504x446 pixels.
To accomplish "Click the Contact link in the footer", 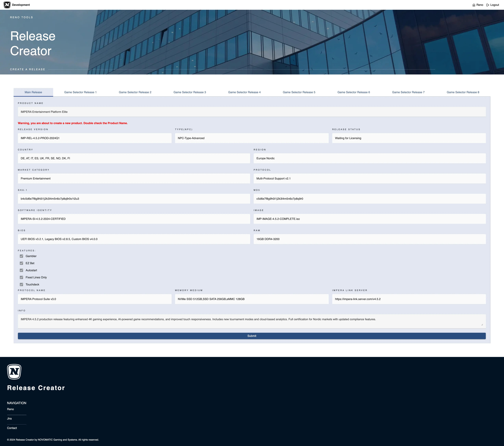I will pos(12,428).
